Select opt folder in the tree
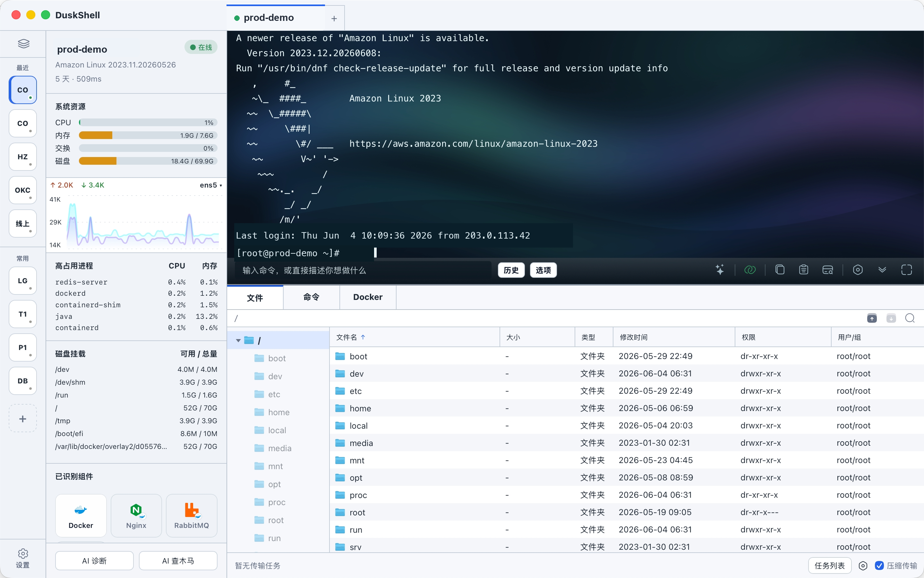This screenshot has width=924, height=578. 274,484
